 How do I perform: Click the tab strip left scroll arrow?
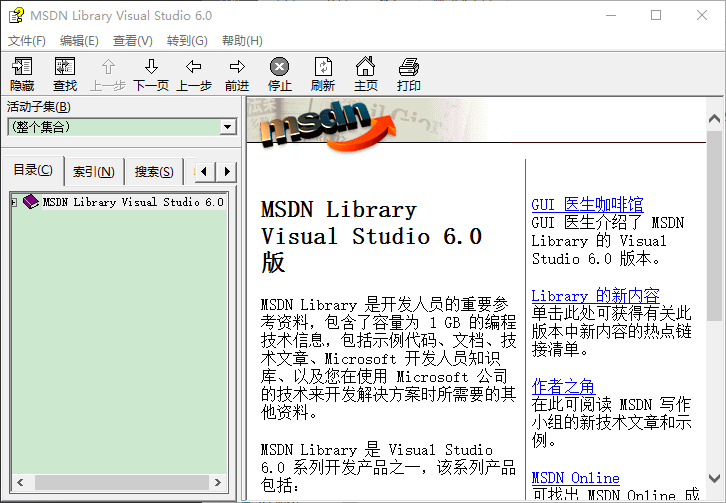point(204,172)
